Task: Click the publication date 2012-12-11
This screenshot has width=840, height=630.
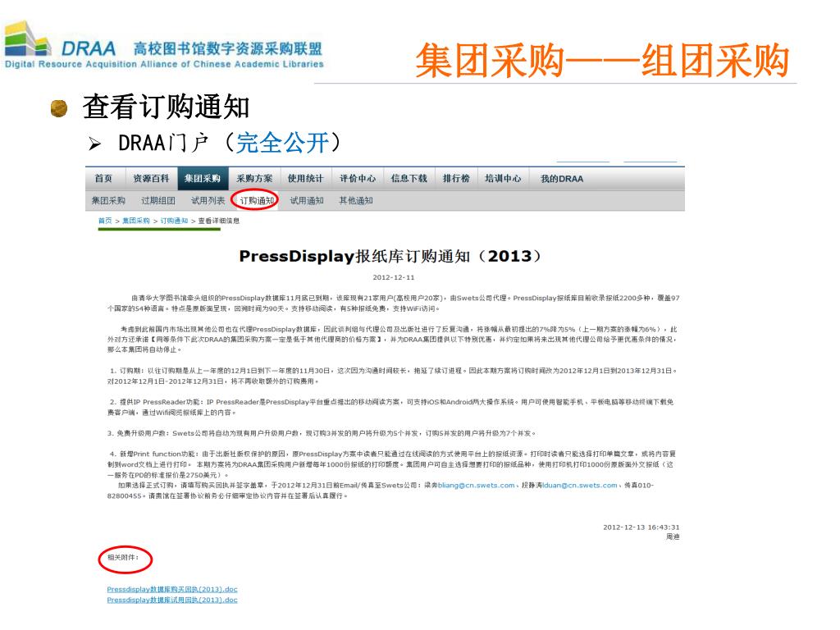Action: click(394, 277)
